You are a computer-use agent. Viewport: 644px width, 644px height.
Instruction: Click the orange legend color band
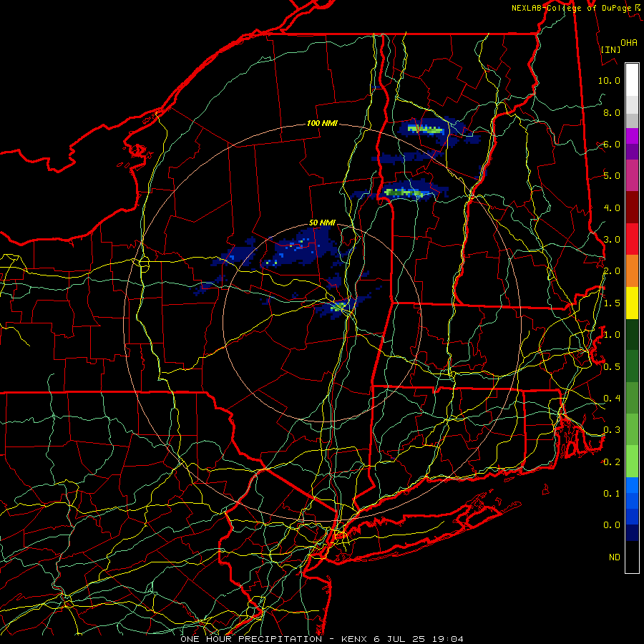(632, 271)
